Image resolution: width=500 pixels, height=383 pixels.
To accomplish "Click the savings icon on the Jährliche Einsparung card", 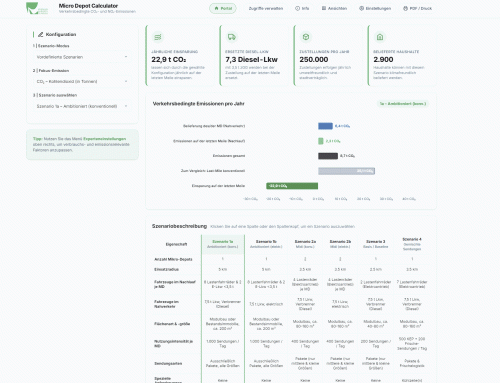I will [158, 37].
